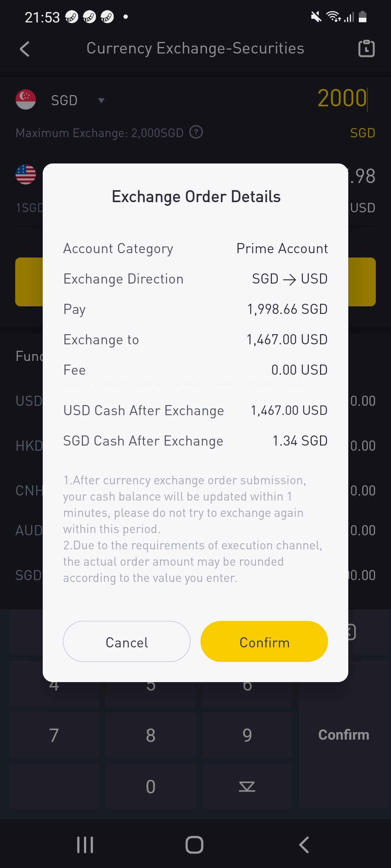Tap Android home navigation button
391x868 pixels.
click(x=194, y=845)
